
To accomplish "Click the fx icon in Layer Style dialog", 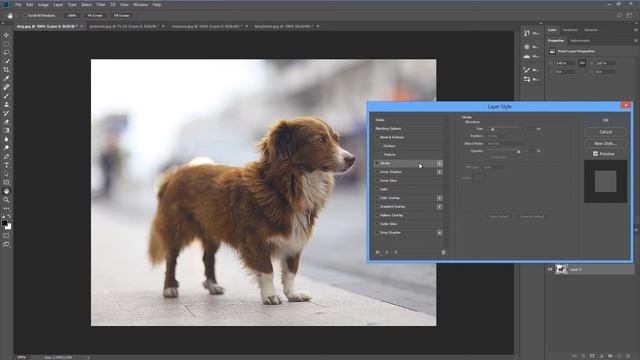I will tap(378, 252).
